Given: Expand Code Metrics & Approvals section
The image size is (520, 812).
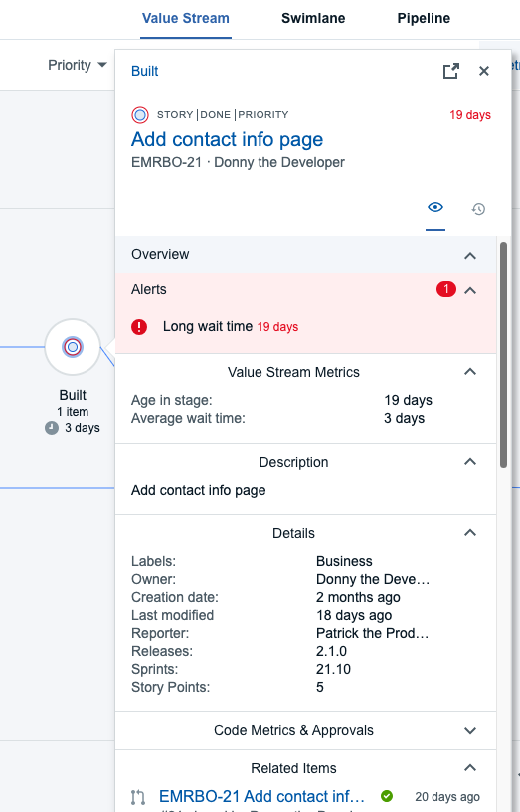Looking at the screenshot, I should pyautogui.click(x=470, y=731).
